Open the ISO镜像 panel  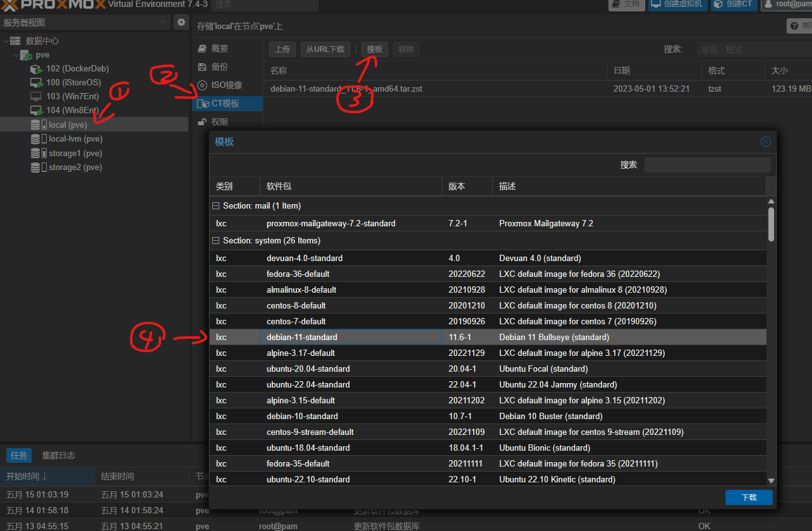[x=227, y=85]
